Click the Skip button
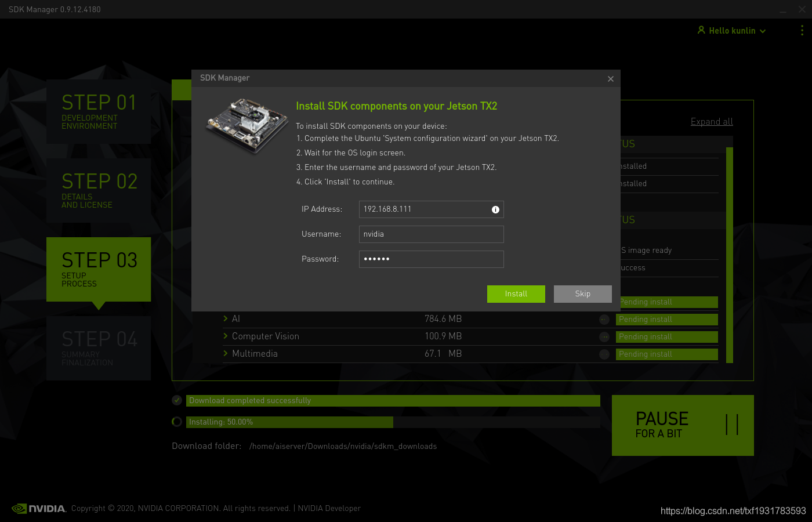Viewport: 812px width, 522px height. coord(583,294)
